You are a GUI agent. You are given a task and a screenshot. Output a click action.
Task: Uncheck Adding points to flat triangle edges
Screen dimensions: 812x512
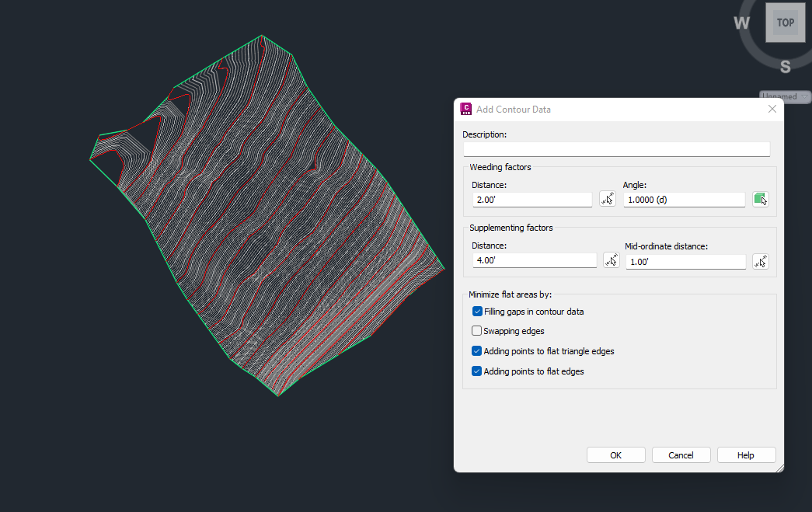tap(476, 351)
